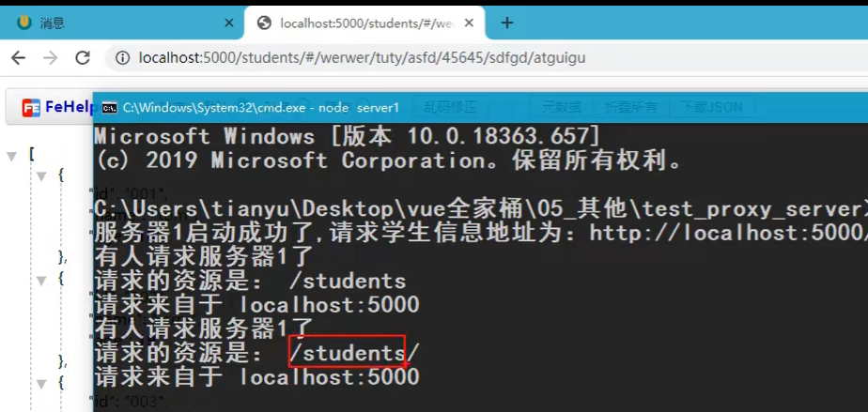View site information icon in address bar
868x412 pixels.
pyautogui.click(x=123, y=58)
